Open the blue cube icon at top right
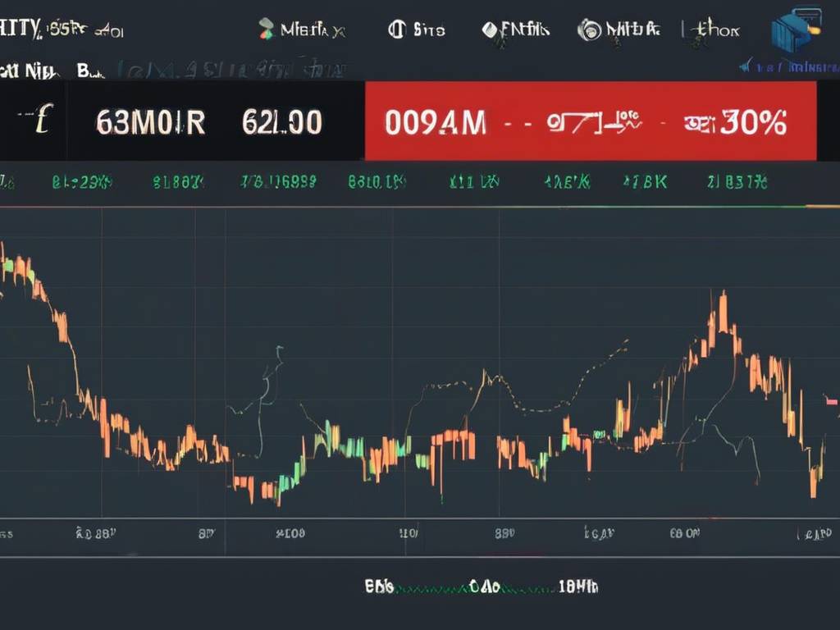This screenshot has width=840, height=630. 796,31
